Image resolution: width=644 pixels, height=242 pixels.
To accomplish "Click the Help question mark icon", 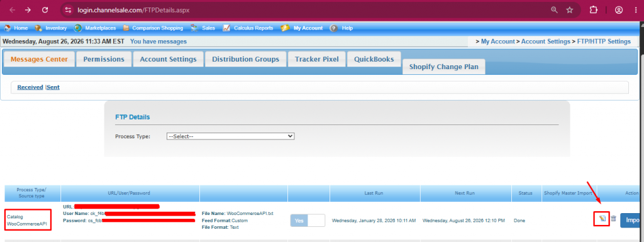I will tap(334, 28).
